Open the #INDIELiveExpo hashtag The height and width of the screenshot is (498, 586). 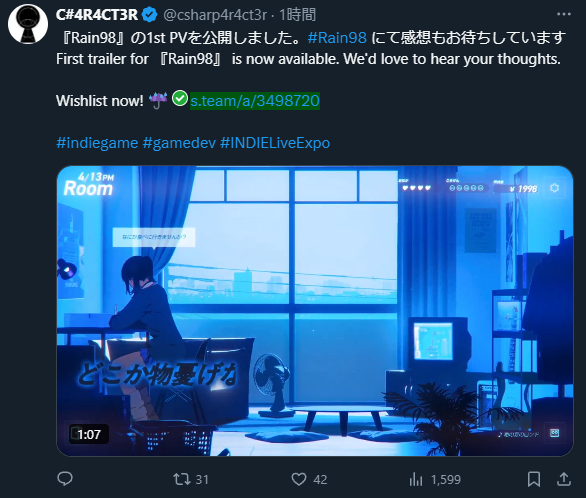click(275, 143)
